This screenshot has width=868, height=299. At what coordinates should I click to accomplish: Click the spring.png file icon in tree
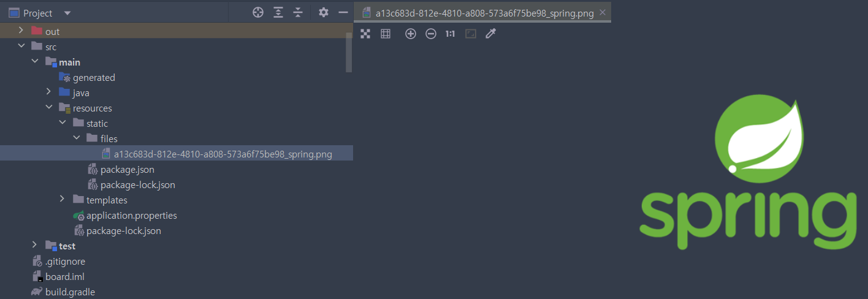point(106,154)
